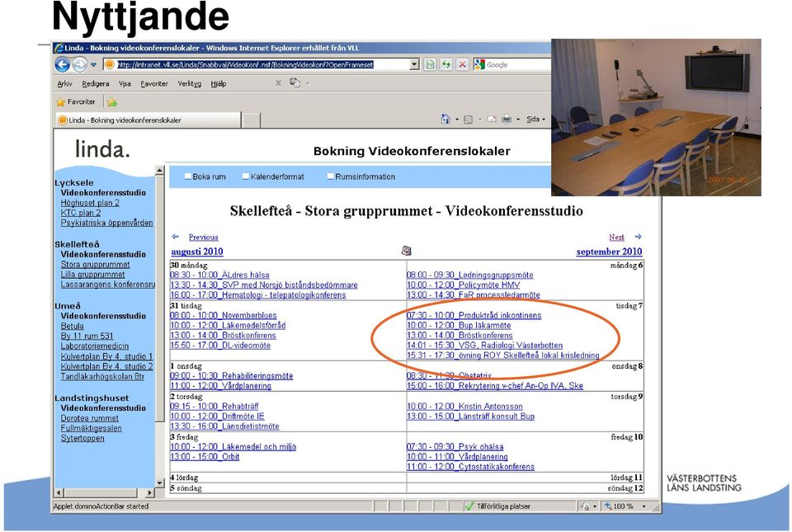Open the Favoriter menu in menu bar

[154, 84]
